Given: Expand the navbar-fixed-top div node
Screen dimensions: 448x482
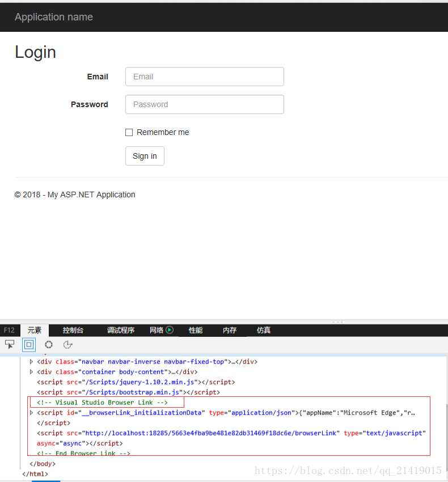Looking at the screenshot, I should pyautogui.click(x=31, y=362).
